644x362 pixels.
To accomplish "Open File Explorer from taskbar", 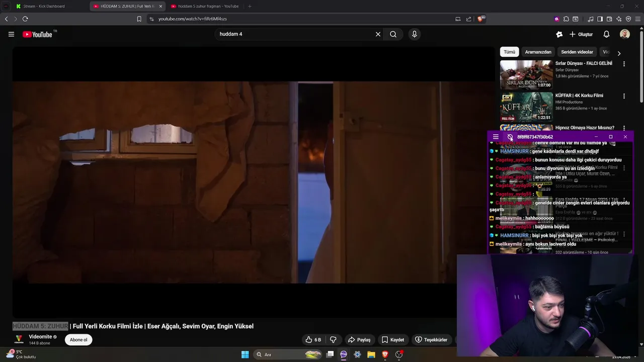I will [371, 354].
